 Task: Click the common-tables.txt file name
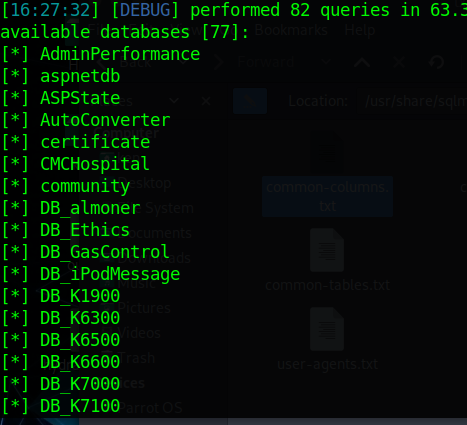point(328,285)
